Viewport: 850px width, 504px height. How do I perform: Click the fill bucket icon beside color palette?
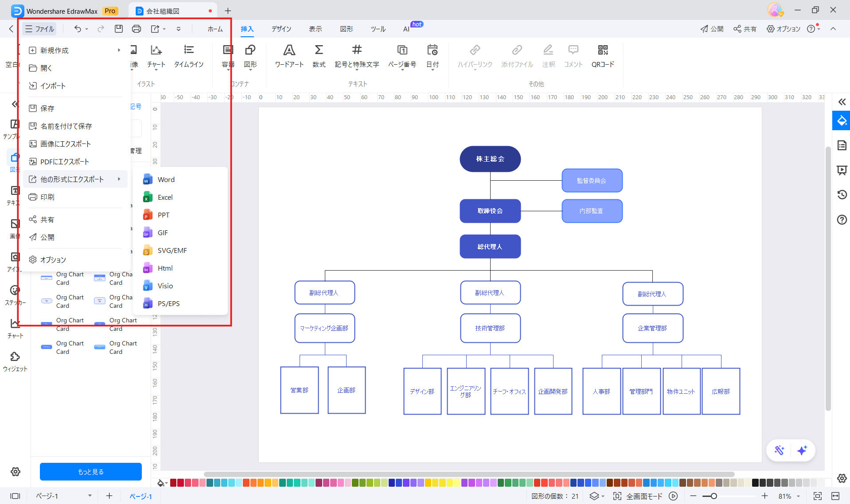(x=160, y=483)
